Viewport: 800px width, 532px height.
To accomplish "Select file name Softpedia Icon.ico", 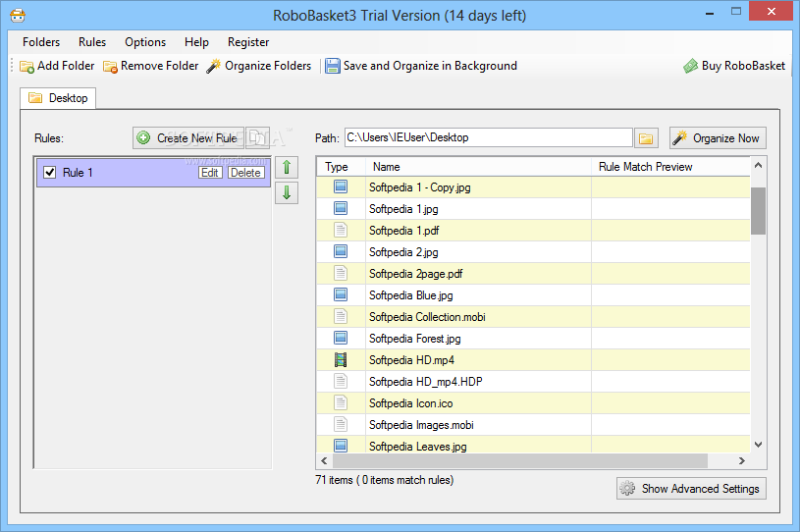I will click(410, 403).
